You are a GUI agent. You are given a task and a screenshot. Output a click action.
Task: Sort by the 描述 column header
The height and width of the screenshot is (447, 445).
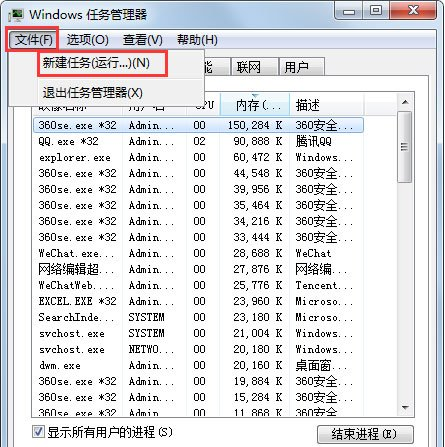pos(327,105)
